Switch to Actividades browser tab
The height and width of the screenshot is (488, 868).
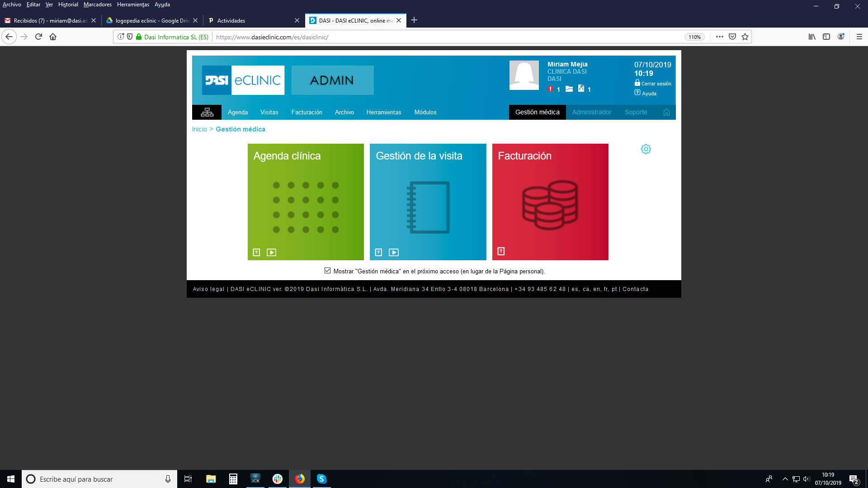253,20
